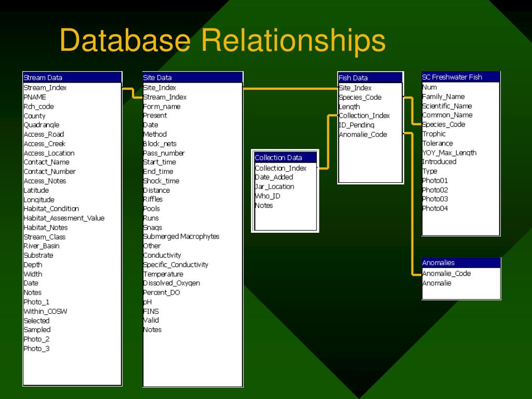Select the Scientific_Name field

(x=447, y=106)
